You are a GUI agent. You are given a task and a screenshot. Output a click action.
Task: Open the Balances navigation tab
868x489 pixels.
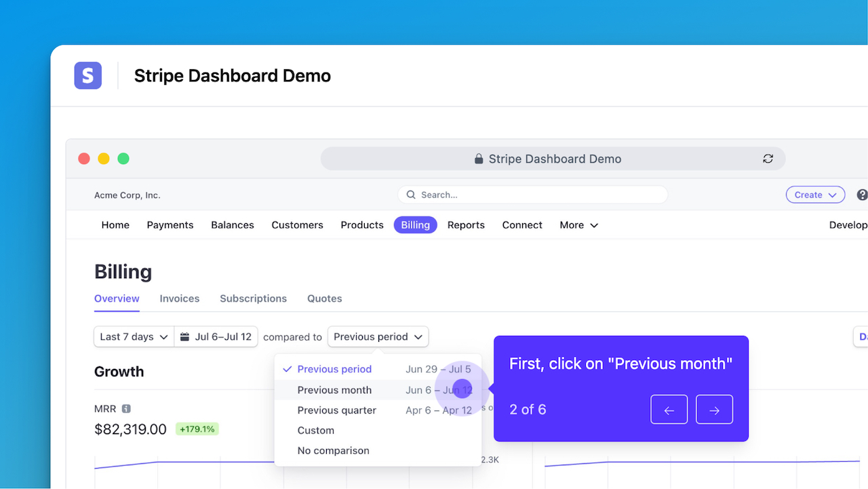233,225
